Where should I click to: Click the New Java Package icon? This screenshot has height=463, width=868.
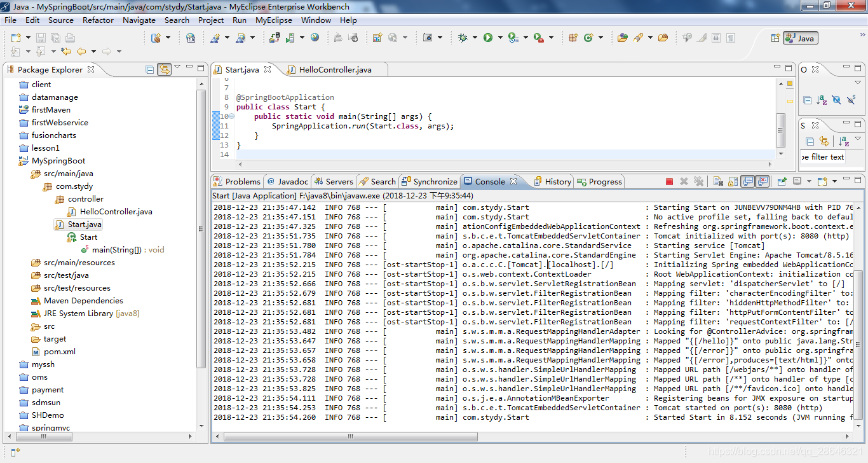[573, 38]
